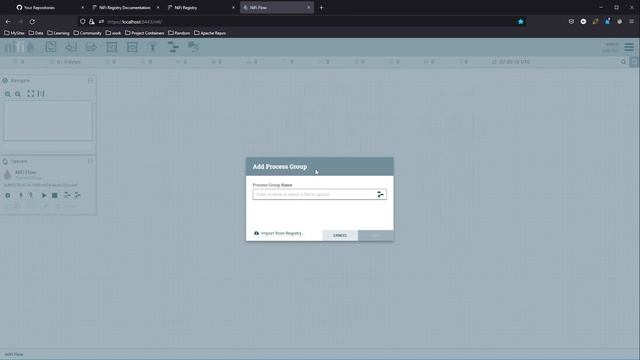This screenshot has height=360, width=640.
Task: Reload the page with the refresh icon
Action: coord(32,22)
